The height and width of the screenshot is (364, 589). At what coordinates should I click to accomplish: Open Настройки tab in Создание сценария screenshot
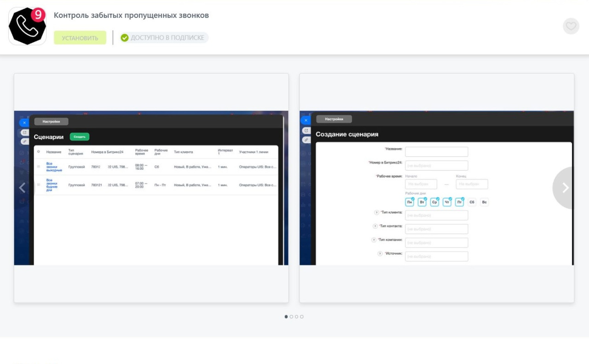(334, 119)
